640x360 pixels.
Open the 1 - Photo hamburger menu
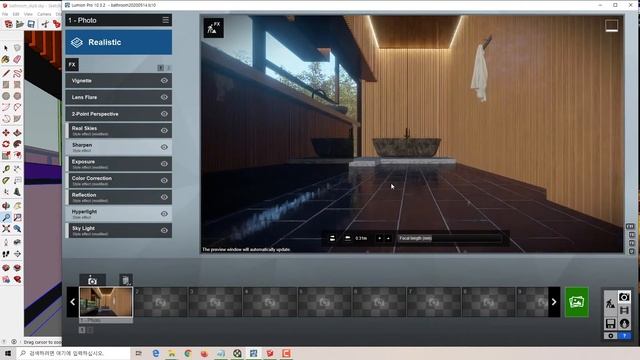(165, 20)
